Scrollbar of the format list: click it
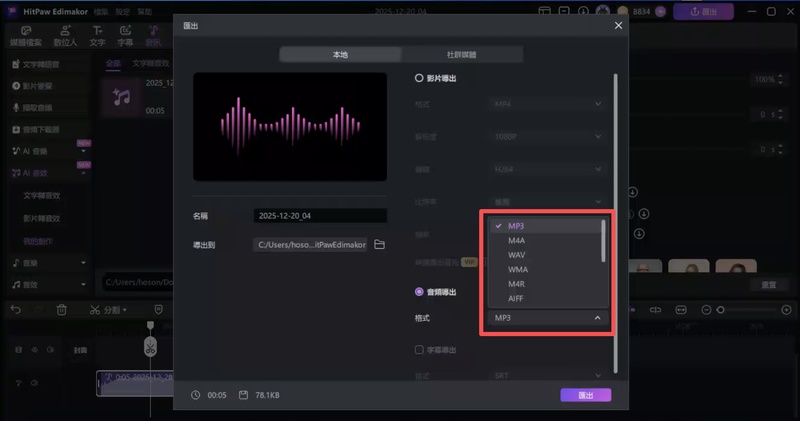This screenshot has height=421, width=800. point(604,241)
